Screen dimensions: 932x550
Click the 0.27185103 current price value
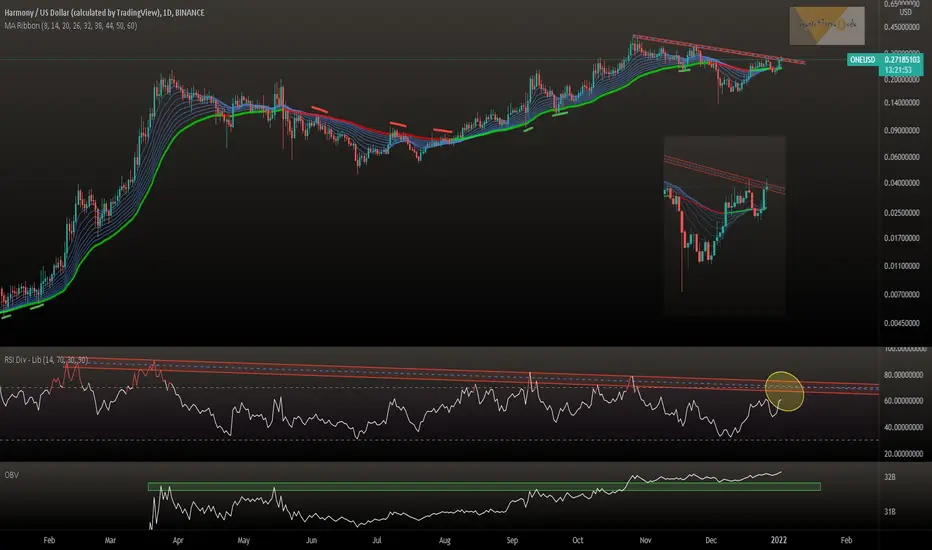click(x=902, y=59)
